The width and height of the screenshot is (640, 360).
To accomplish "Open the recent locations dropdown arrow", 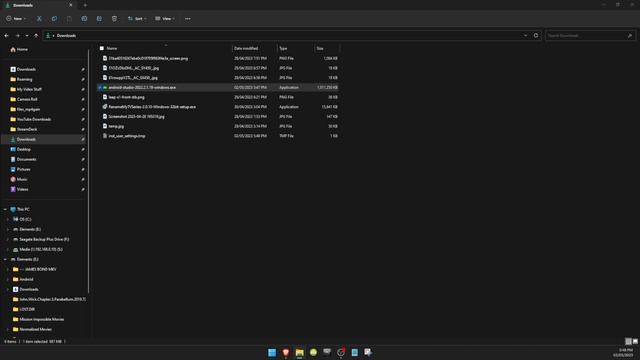I will pyautogui.click(x=27, y=36).
